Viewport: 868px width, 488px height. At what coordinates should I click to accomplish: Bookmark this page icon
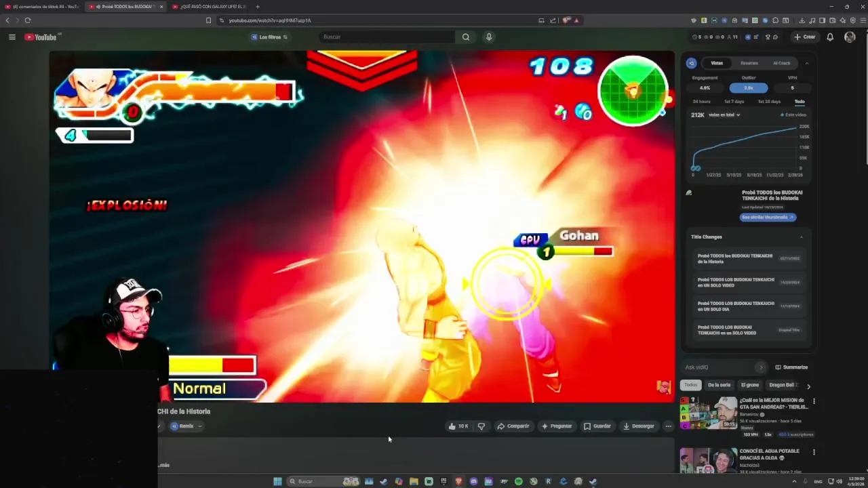[x=208, y=20]
